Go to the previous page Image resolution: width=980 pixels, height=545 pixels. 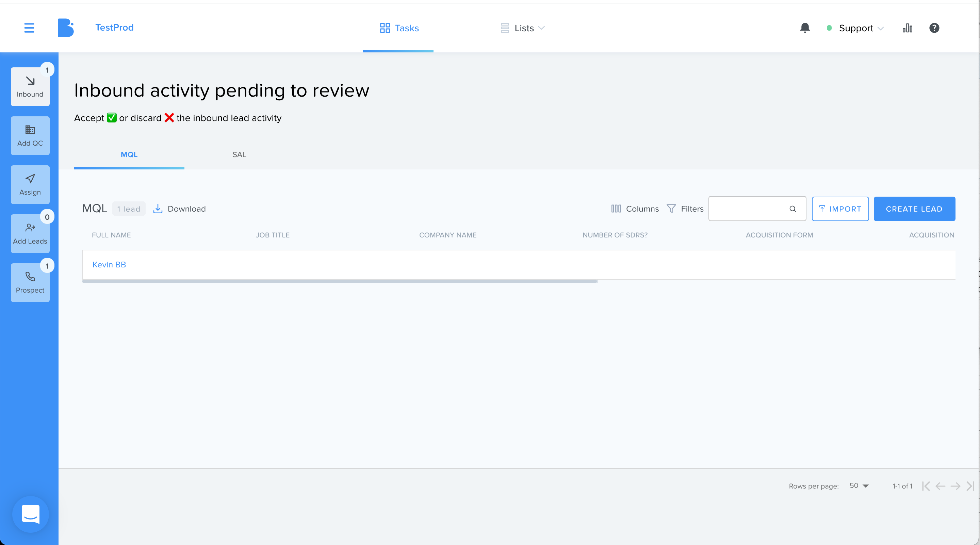(940, 486)
